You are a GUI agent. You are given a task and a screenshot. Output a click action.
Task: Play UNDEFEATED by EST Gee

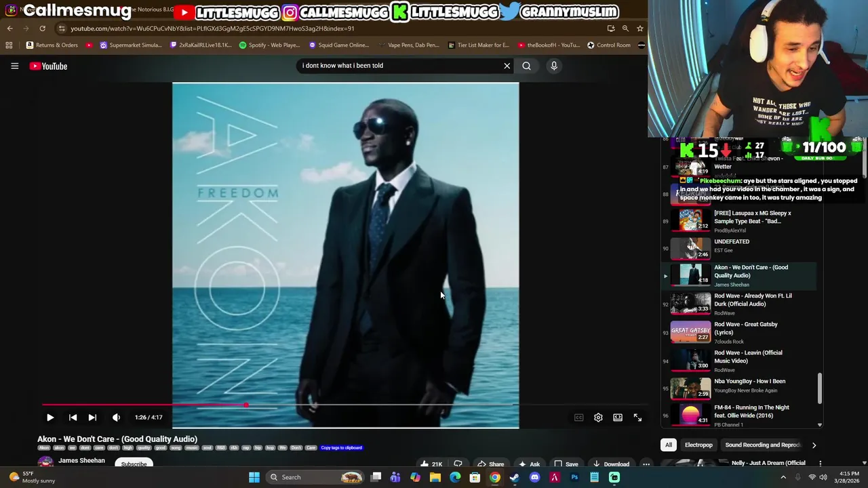pyautogui.click(x=739, y=248)
